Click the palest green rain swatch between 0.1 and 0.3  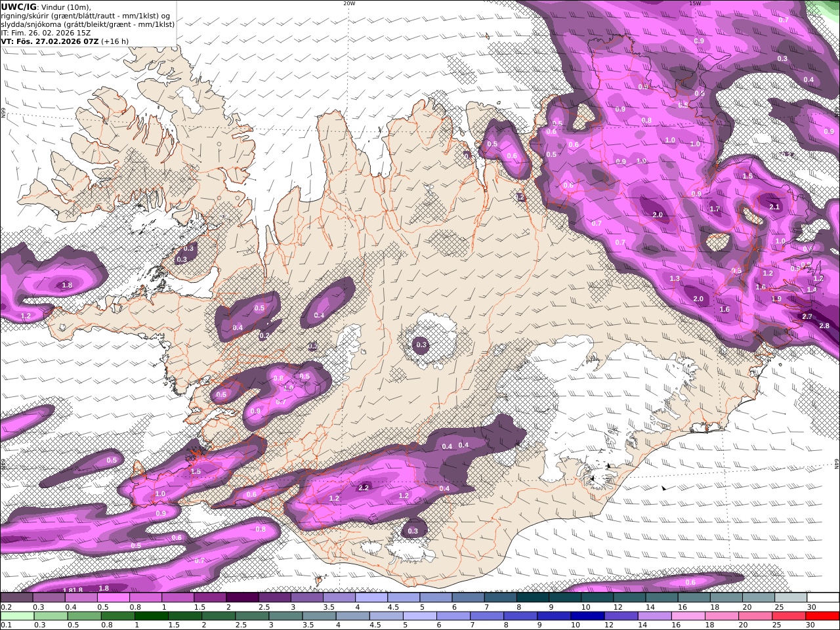tap(17, 616)
